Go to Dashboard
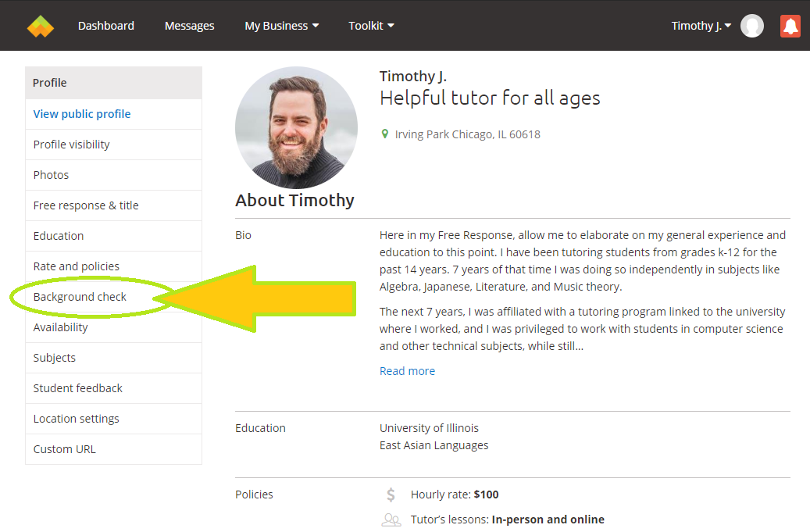 [106, 26]
